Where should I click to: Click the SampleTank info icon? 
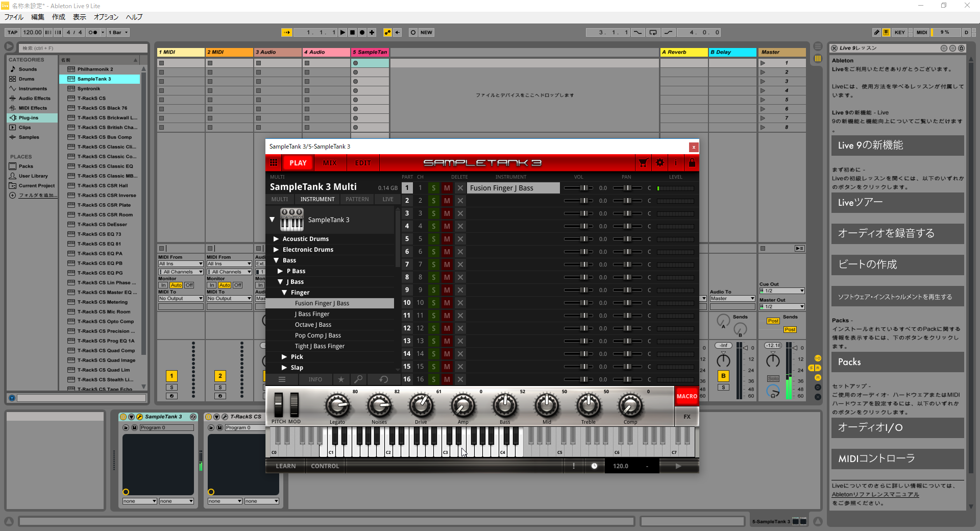(676, 163)
